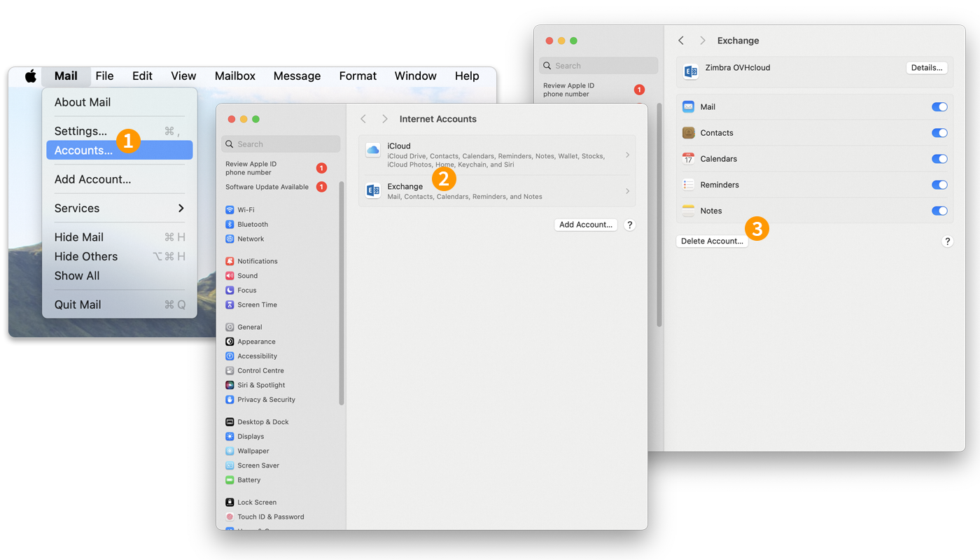Open the Mailbox menu in the menu bar
The height and width of the screenshot is (560, 980).
[x=235, y=76]
